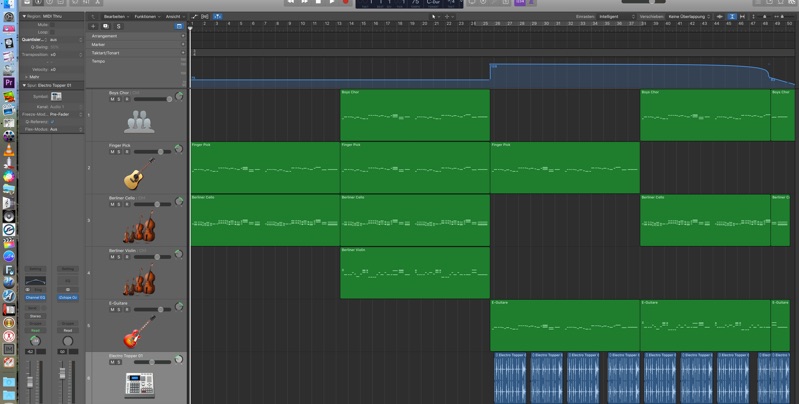The image size is (799, 404).
Task: Open the Verschieben Keine Überlappung dropdown
Action: [688, 17]
